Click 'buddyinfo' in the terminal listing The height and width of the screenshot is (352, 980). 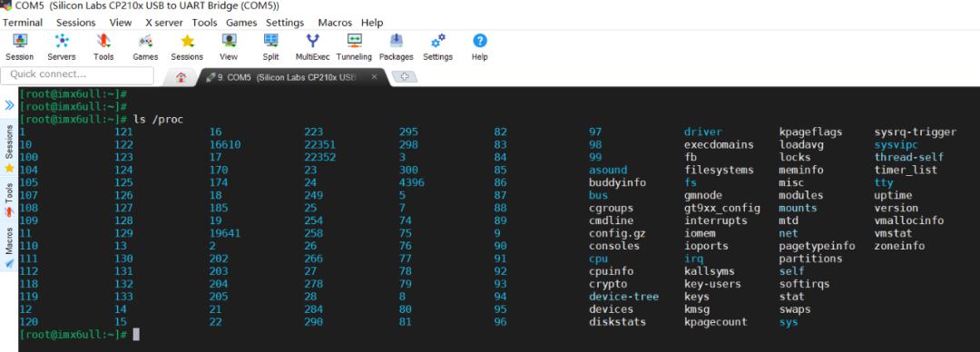(618, 182)
